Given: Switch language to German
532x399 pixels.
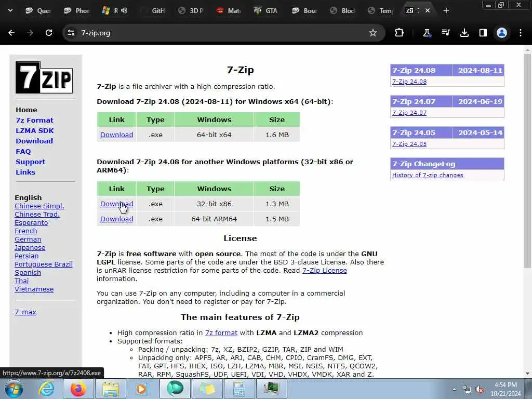Looking at the screenshot, I should coord(28,239).
